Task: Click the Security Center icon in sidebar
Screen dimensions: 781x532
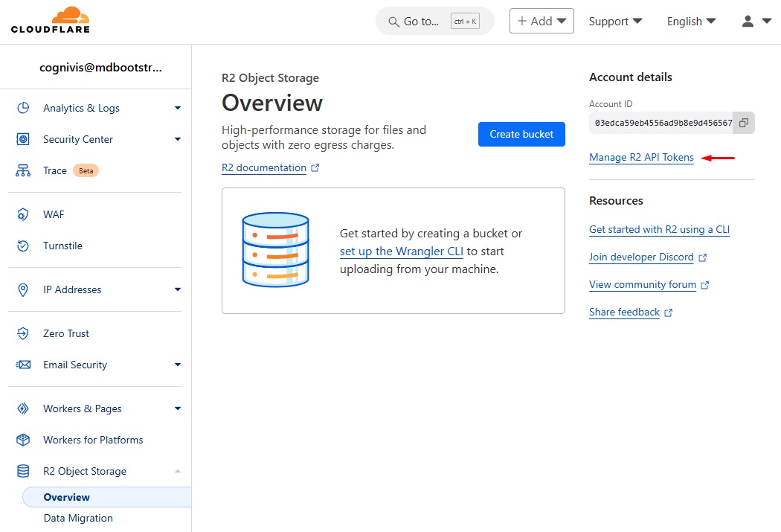Action: point(23,139)
